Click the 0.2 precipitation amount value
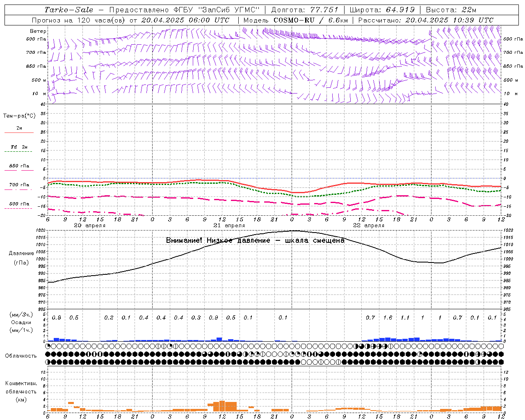This screenshot has width=525, height=420. point(109,317)
